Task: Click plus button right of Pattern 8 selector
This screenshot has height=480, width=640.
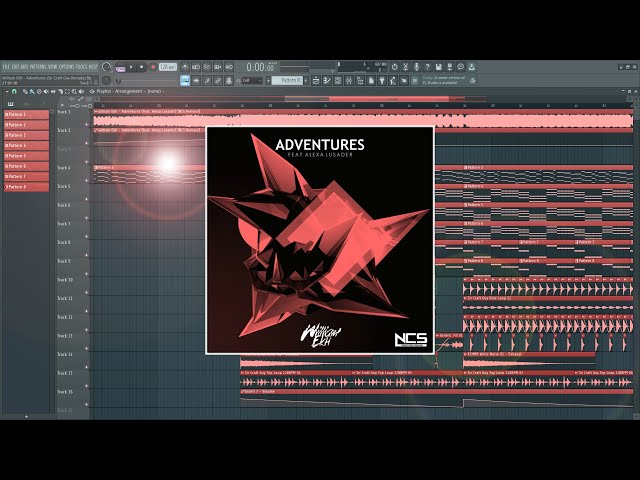Action: tap(306, 80)
